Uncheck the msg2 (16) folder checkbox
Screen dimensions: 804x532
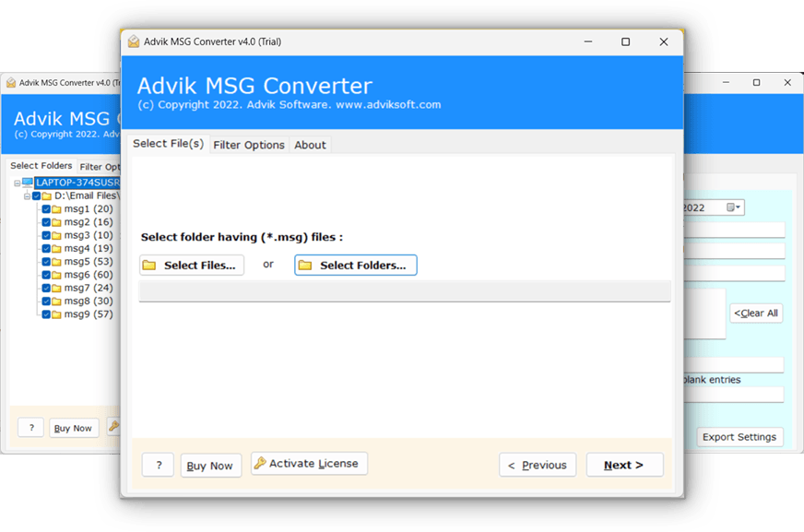pyautogui.click(x=46, y=222)
